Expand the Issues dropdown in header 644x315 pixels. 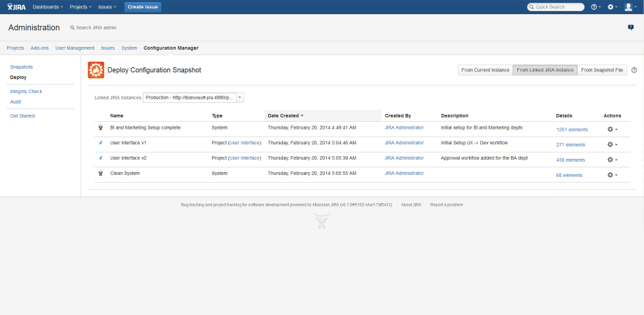[x=107, y=7]
